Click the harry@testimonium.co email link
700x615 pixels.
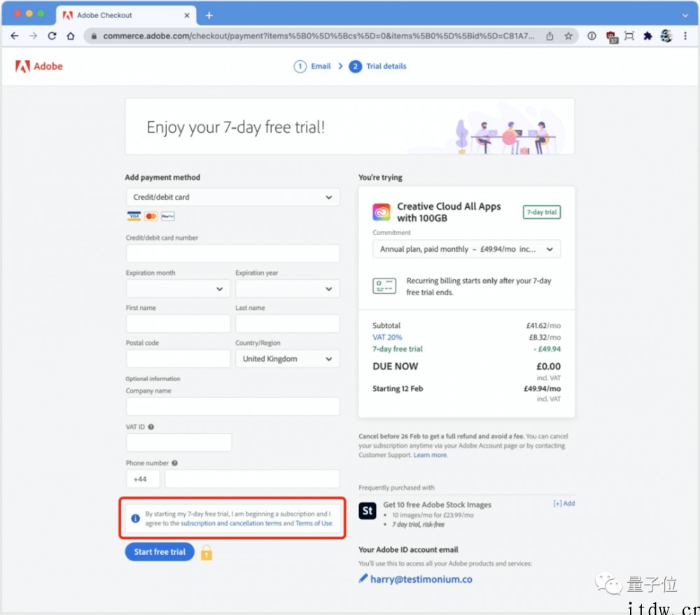(x=421, y=579)
